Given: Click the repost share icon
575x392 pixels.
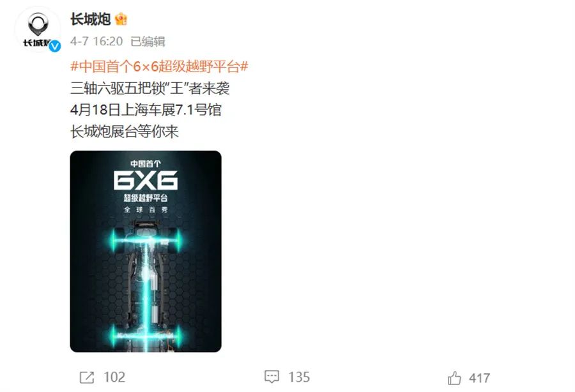Looking at the screenshot, I should (87, 377).
